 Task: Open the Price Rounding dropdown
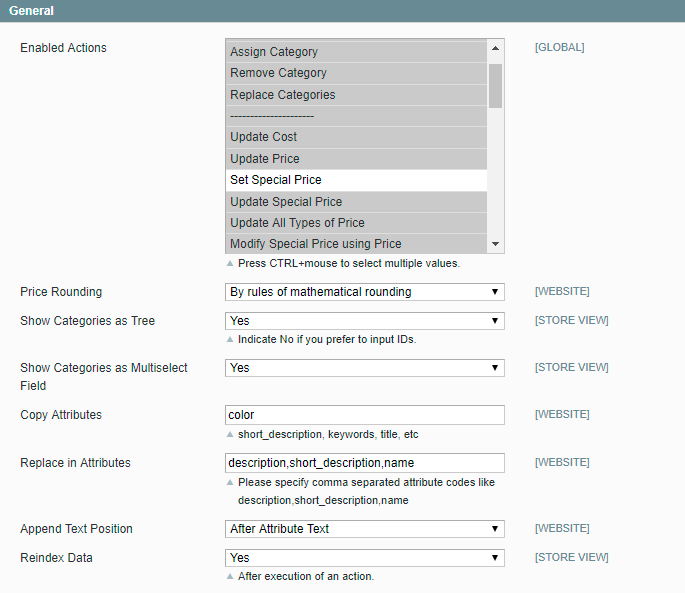(x=364, y=292)
